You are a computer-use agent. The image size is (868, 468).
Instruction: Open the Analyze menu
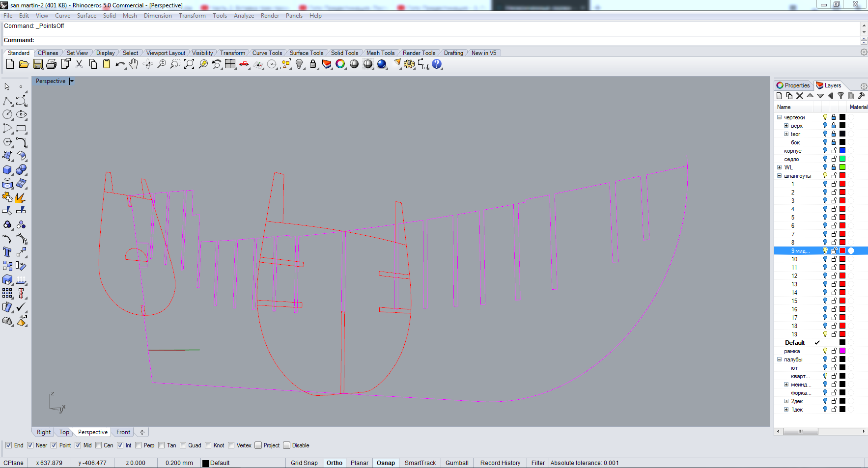click(244, 16)
